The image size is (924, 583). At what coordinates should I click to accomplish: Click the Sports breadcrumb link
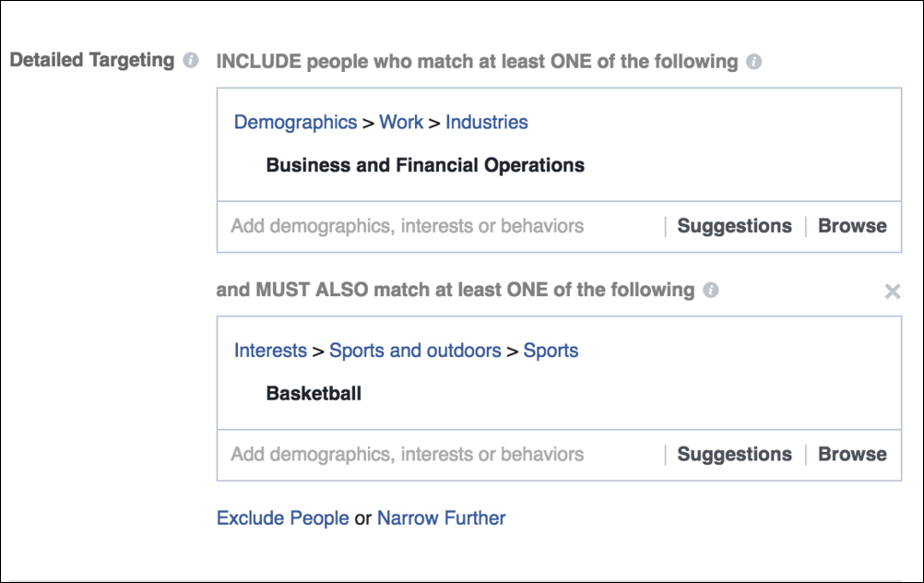coord(551,351)
